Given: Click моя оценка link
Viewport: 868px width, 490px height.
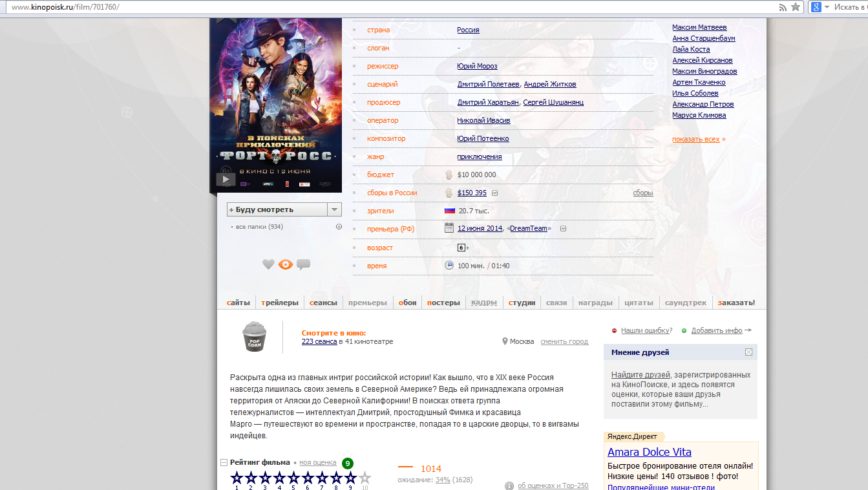Looking at the screenshot, I should pyautogui.click(x=317, y=462).
